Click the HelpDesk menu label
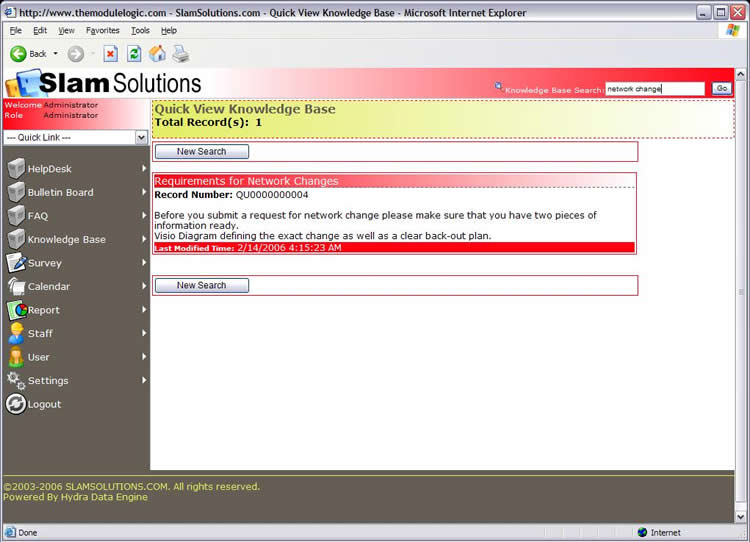This screenshot has height=542, width=750. 49,169
